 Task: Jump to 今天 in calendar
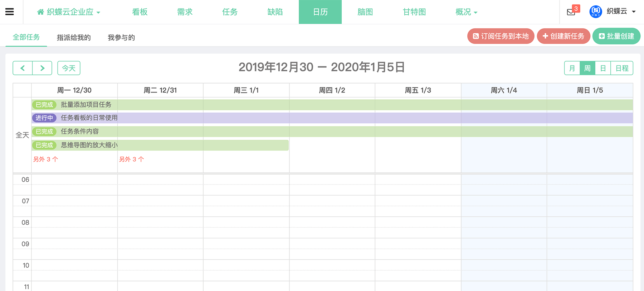point(69,68)
